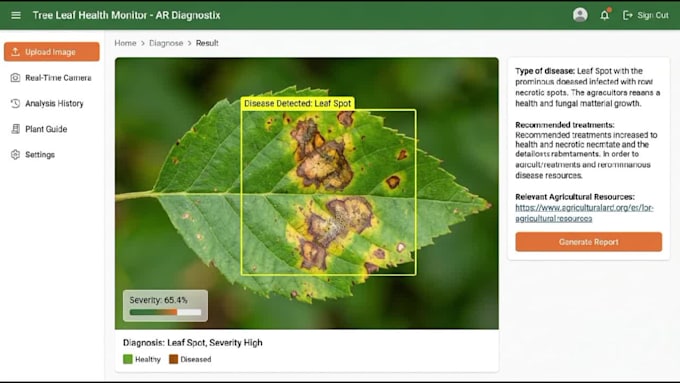This screenshot has height=383, width=680.
Task: Click the Disease Detected: Leaf Spot label
Action: click(298, 103)
